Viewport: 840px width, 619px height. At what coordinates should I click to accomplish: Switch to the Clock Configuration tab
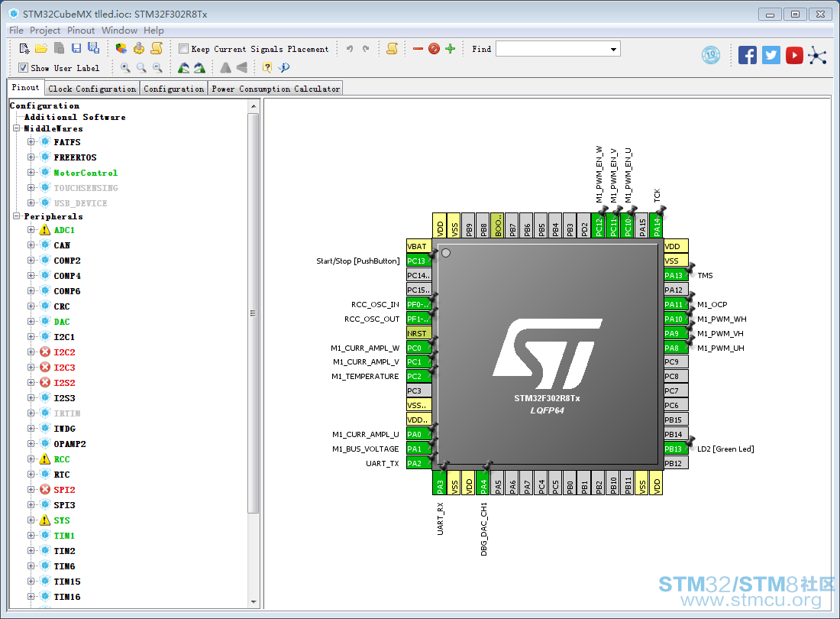click(92, 89)
